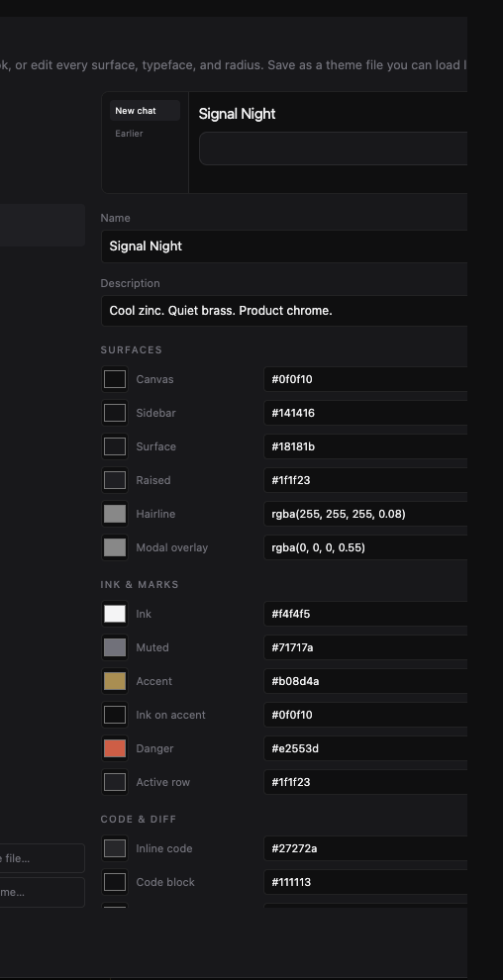Screen dimensions: 503x980
Task: Edit the Active row hex value
Action: pos(365,783)
